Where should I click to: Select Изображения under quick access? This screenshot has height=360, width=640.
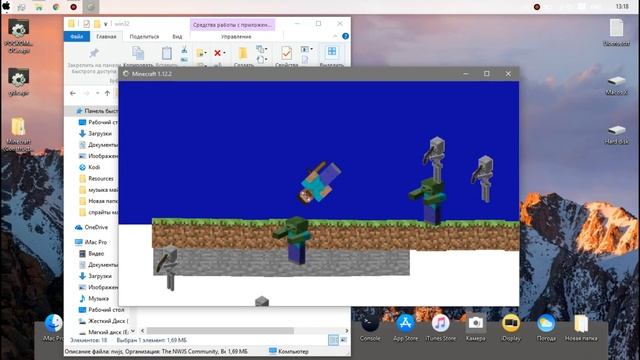pyautogui.click(x=98, y=156)
